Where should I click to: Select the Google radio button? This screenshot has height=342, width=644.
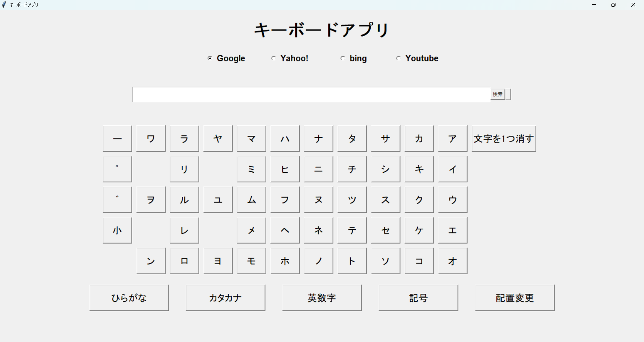tap(210, 58)
